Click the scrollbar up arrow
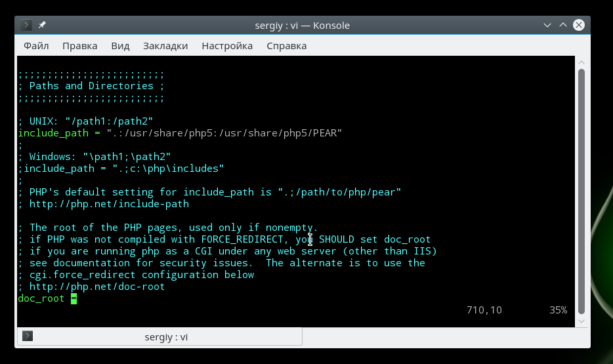The height and width of the screenshot is (364, 613). tap(581, 62)
